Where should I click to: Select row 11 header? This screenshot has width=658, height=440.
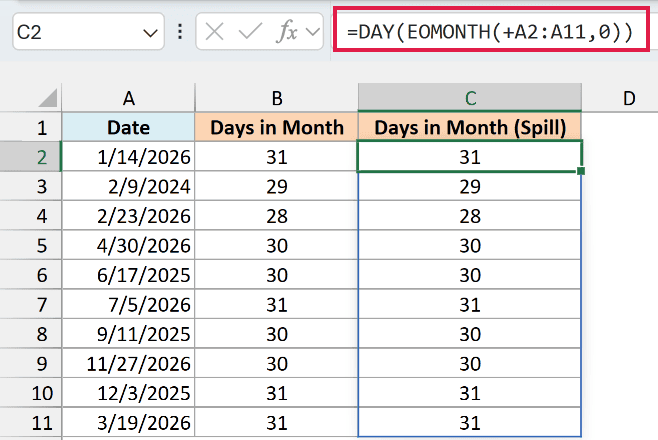click(31, 422)
